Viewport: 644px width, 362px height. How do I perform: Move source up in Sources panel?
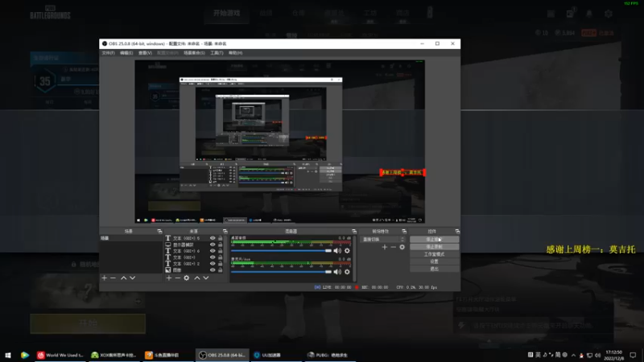(x=197, y=278)
